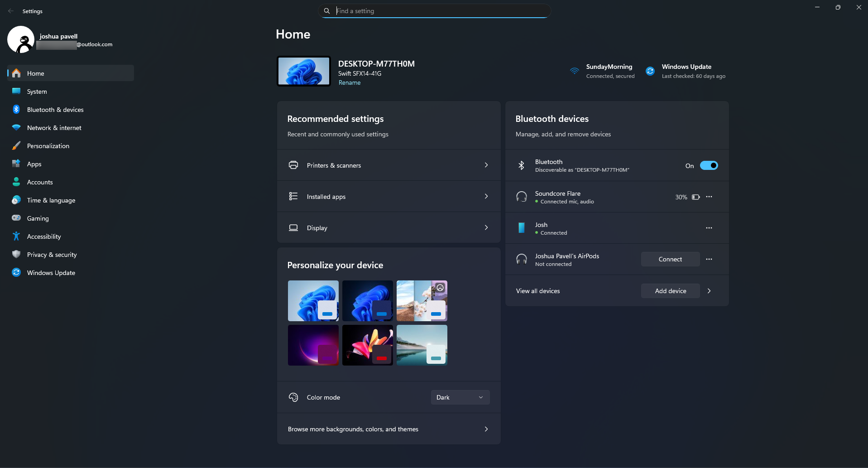Viewport: 868px width, 468px height.
Task: Navigate to Gaming settings
Action: click(71, 218)
